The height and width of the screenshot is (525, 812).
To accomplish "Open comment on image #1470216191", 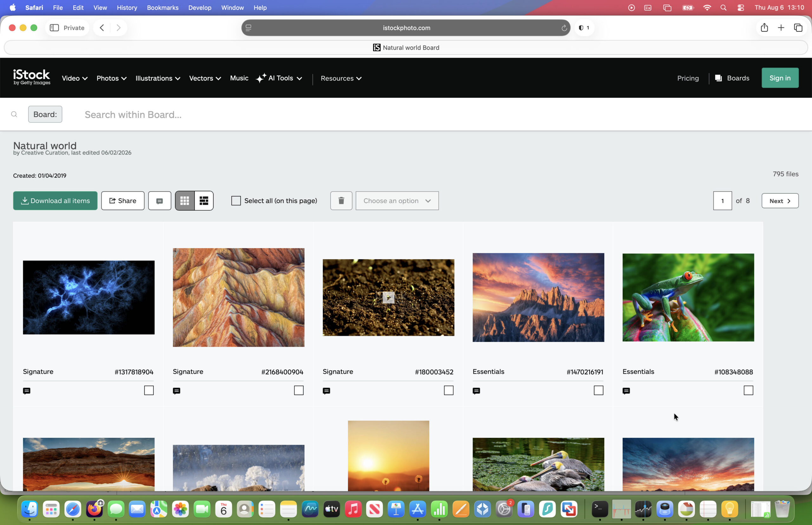I will pos(476,391).
